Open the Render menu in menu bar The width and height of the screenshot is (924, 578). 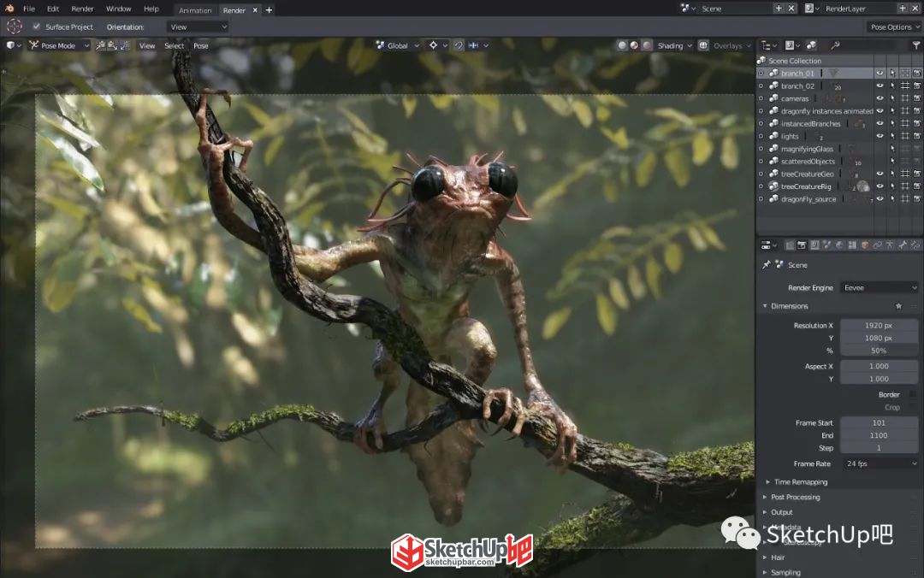(x=82, y=9)
